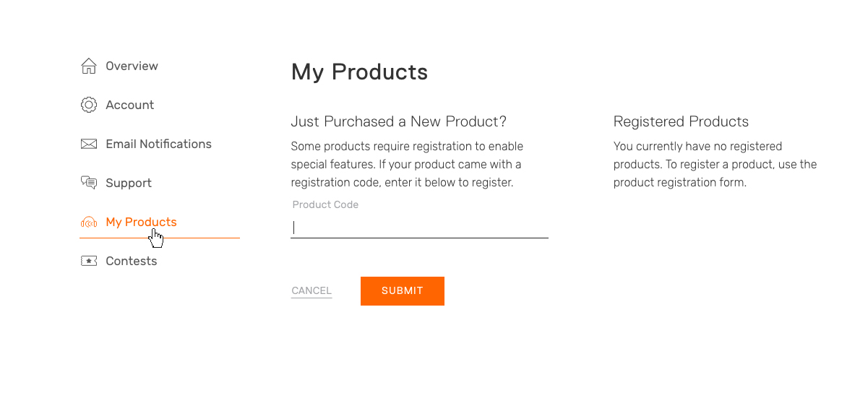The image size is (868, 419).
Task: Click the Product Code field label
Action: pyautogui.click(x=325, y=204)
